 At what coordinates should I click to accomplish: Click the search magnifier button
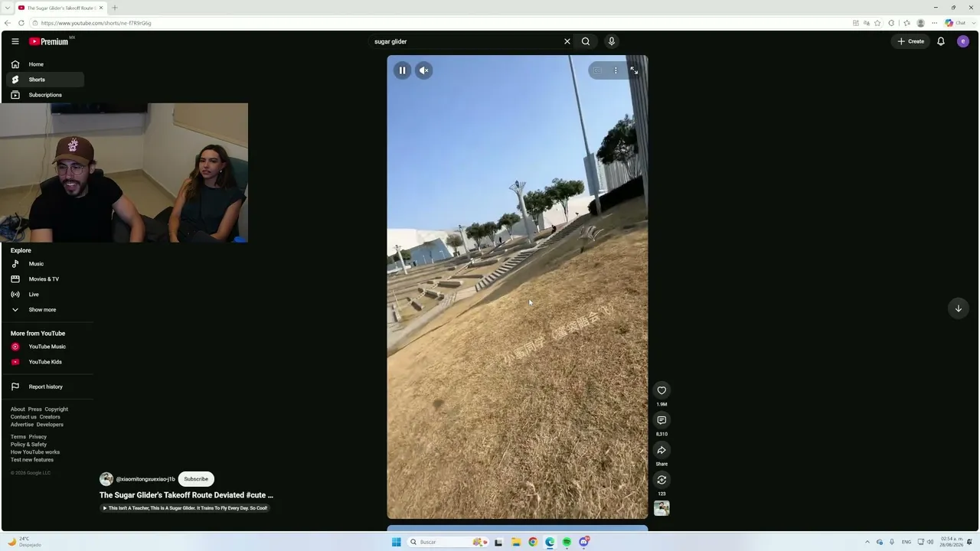[x=586, y=41]
